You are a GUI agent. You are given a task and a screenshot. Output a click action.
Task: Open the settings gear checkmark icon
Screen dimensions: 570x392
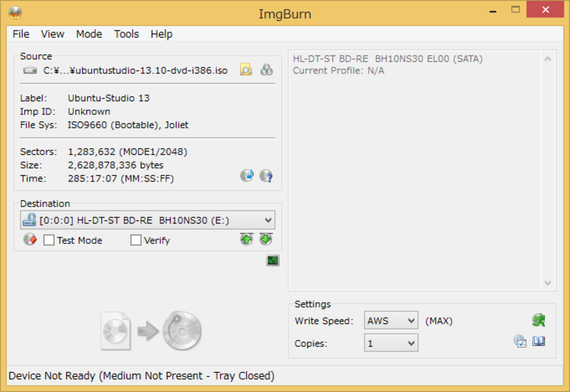pyautogui.click(x=520, y=341)
